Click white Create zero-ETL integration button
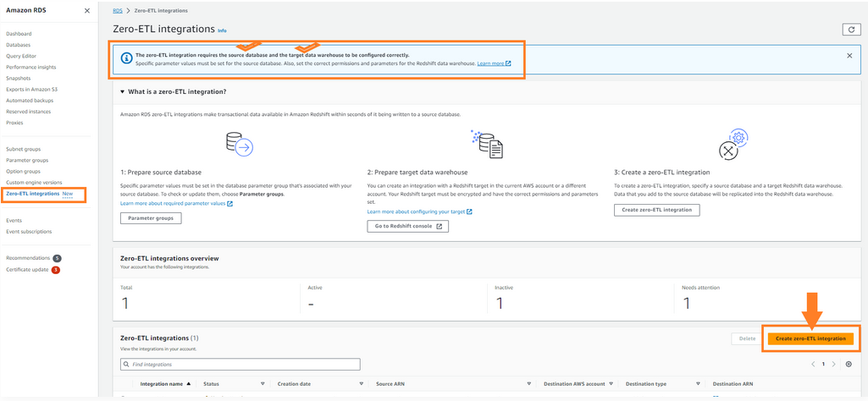Viewport: 868px width, 401px height. click(656, 210)
